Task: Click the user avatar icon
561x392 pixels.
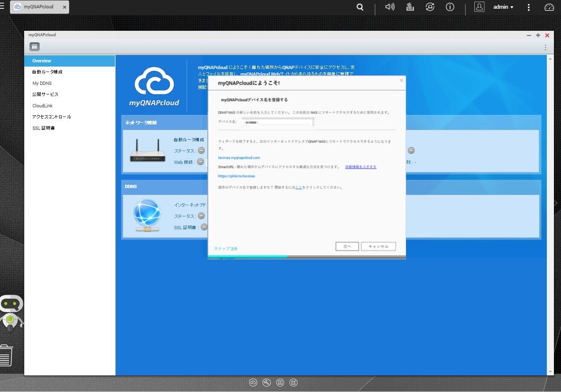Action: click(479, 7)
